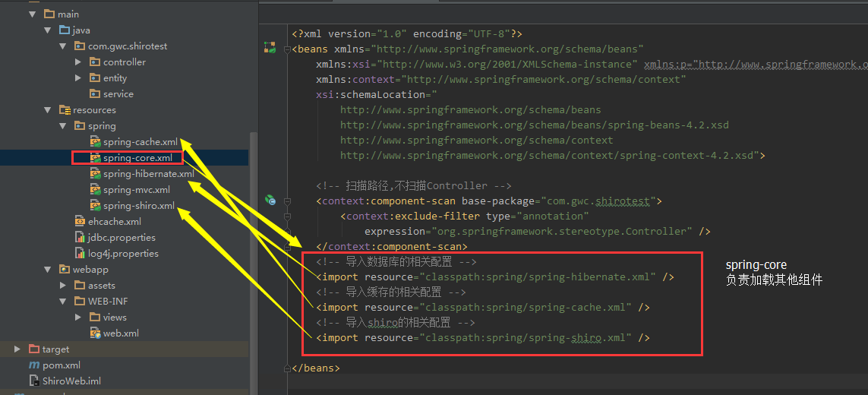Click the java source folder icon
868x395 pixels.
point(65,30)
